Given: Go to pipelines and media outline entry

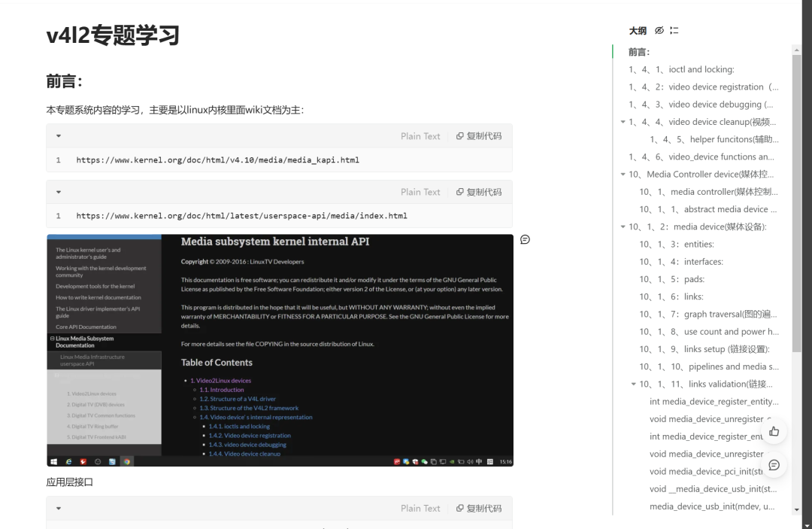Looking at the screenshot, I should pyautogui.click(x=709, y=366).
